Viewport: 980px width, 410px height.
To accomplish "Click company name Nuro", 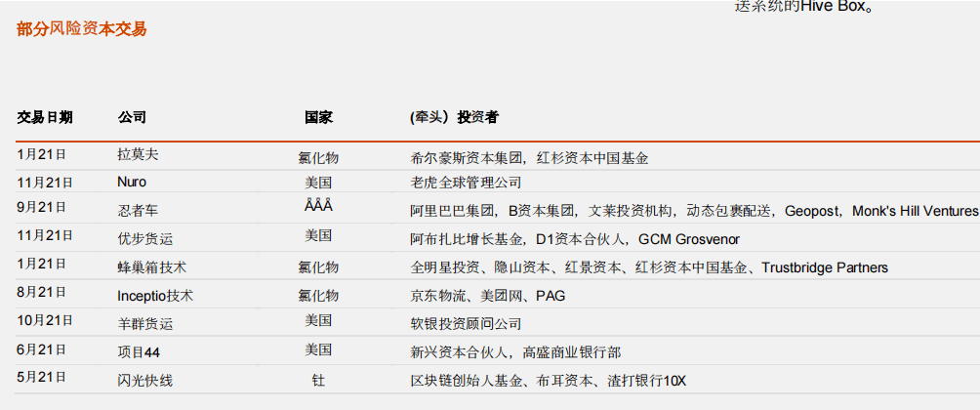I will click(x=132, y=182).
